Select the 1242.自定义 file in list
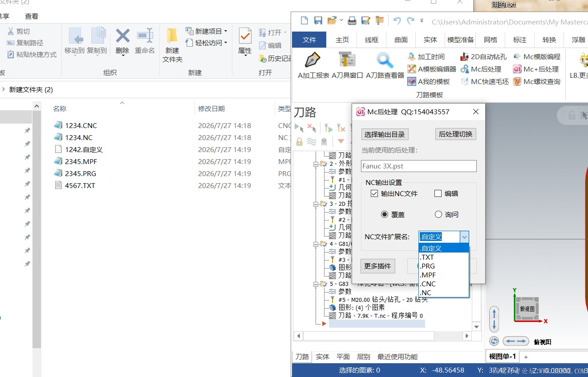588x377 pixels. [x=84, y=149]
